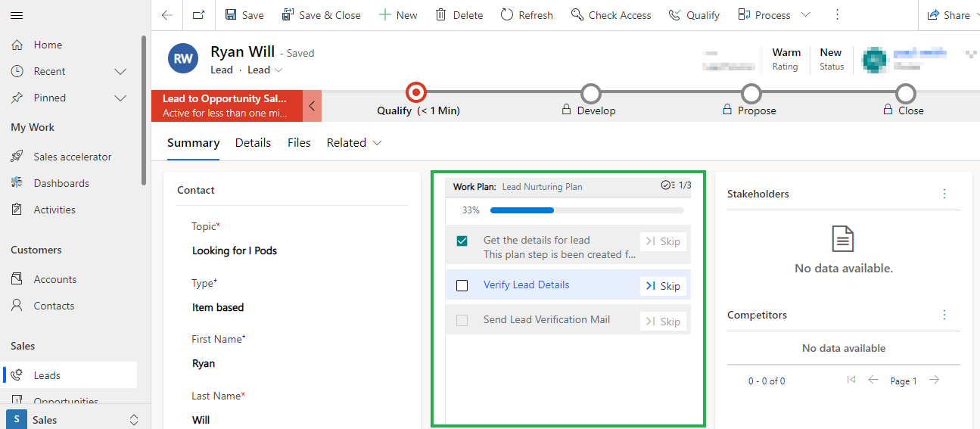Select the Qualify stage circle
This screenshot has width=980, height=429.
click(415, 93)
